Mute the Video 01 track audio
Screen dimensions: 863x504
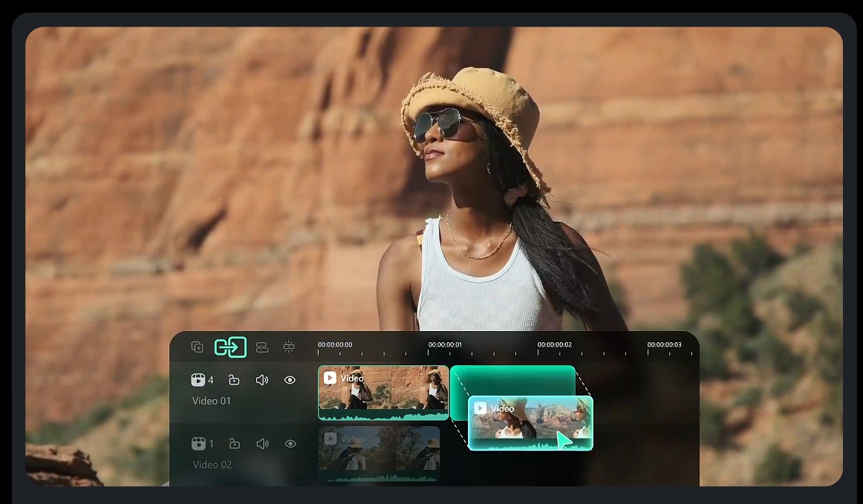click(x=262, y=379)
